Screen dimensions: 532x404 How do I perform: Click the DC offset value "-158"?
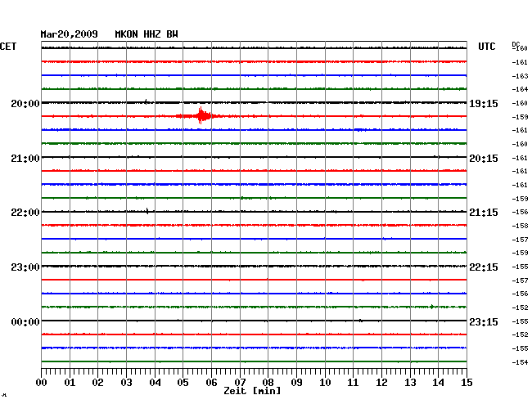tap(520, 226)
